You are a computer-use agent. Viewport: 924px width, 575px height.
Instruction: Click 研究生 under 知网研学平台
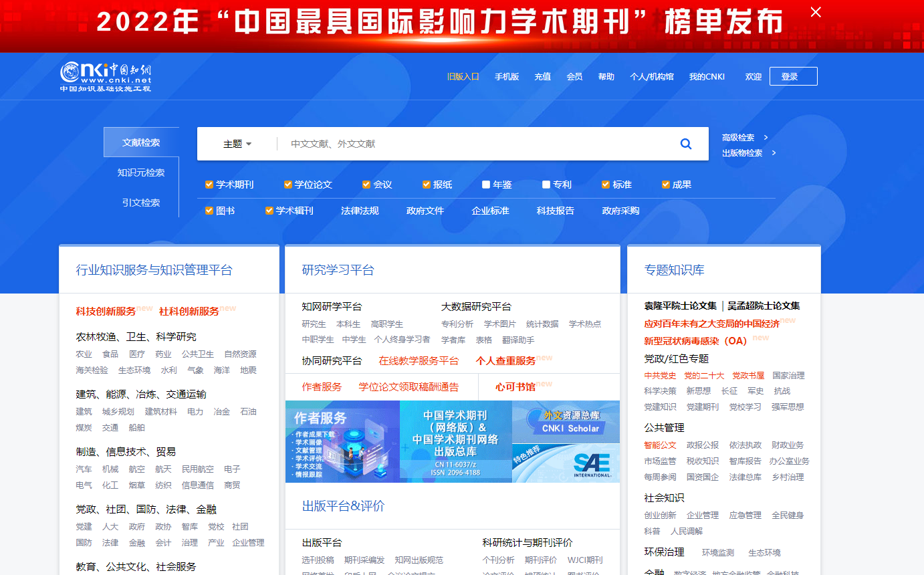coord(314,324)
